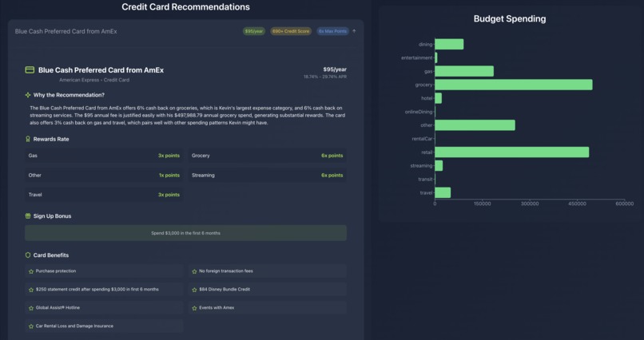The image size is (644, 340).
Task: Click the Credit Card Recommendations heading
Action: pos(185,7)
